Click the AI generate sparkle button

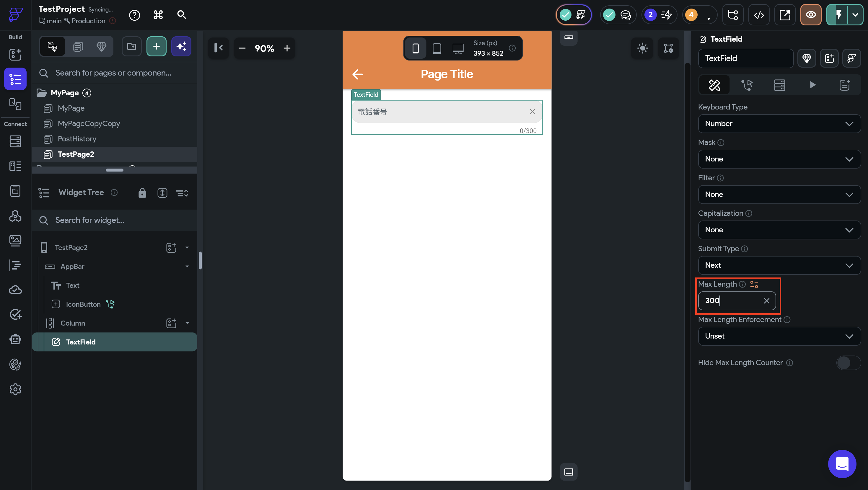pyautogui.click(x=181, y=46)
